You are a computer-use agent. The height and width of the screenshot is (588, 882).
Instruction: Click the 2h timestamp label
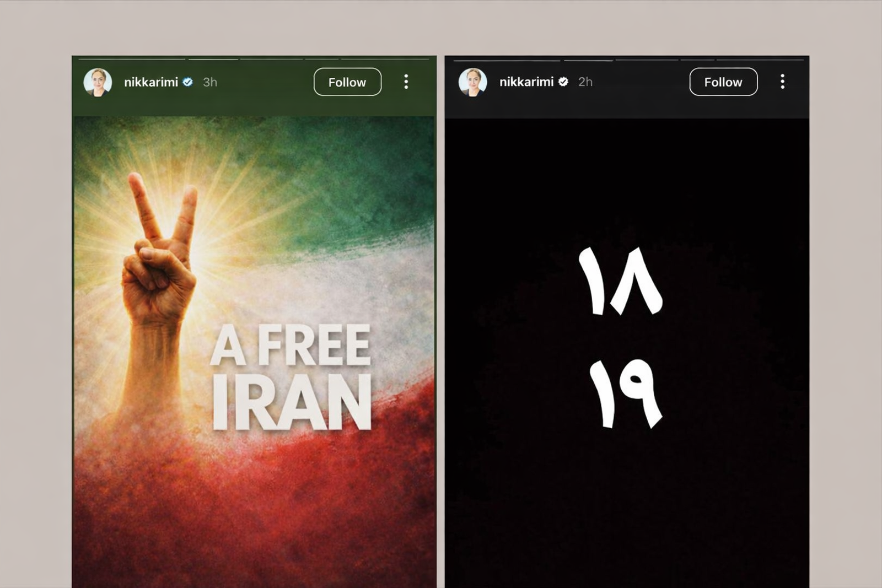[585, 82]
